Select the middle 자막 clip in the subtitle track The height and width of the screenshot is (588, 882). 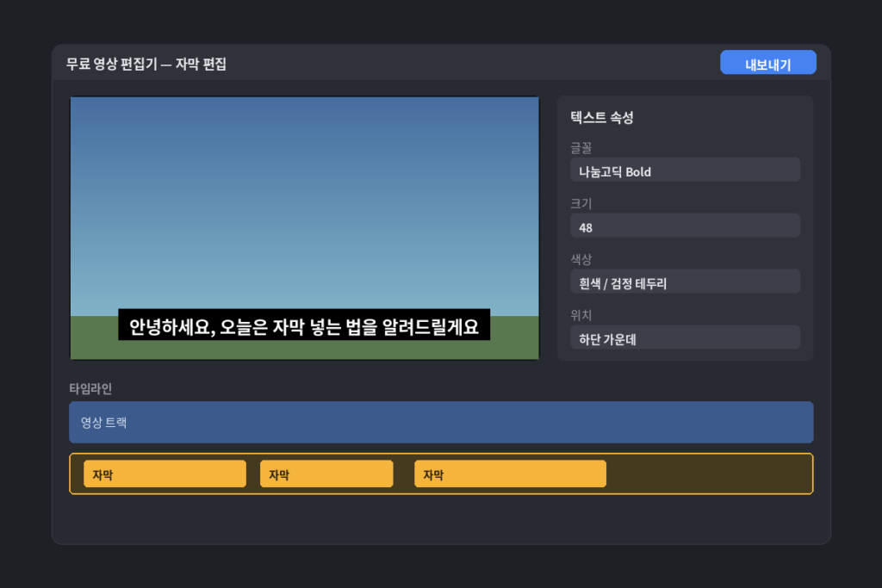pos(326,473)
